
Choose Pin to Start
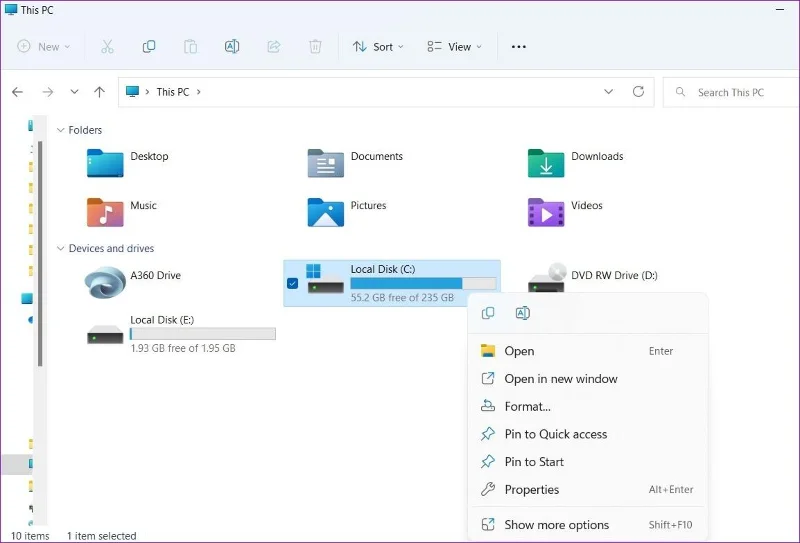[588, 462]
